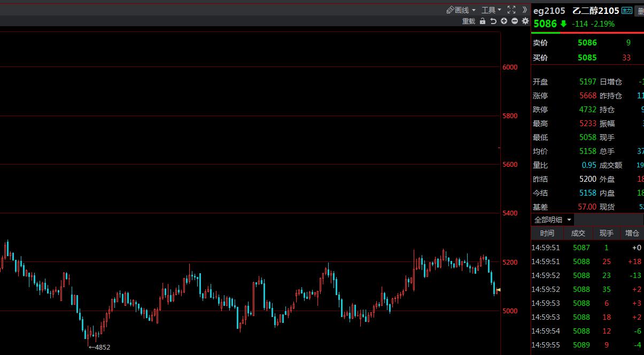Screen dimensions: 644x355
Task: Click the 时间 column header
Action: [547, 233]
